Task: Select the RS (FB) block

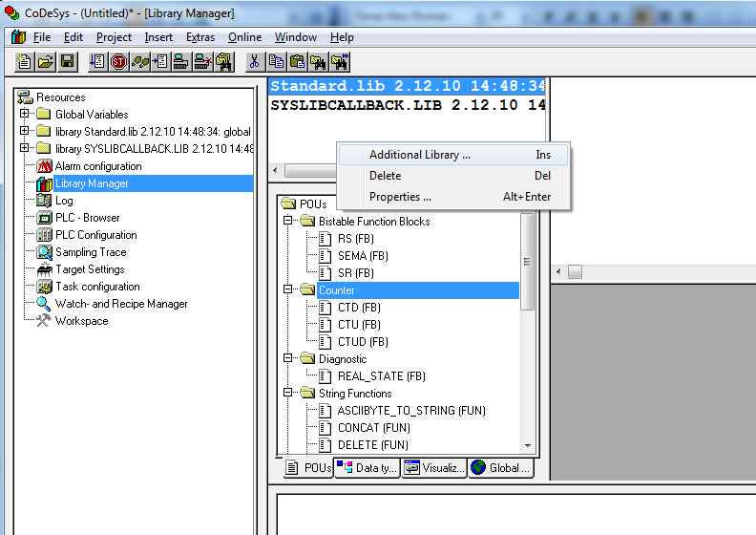Action: 356,238
